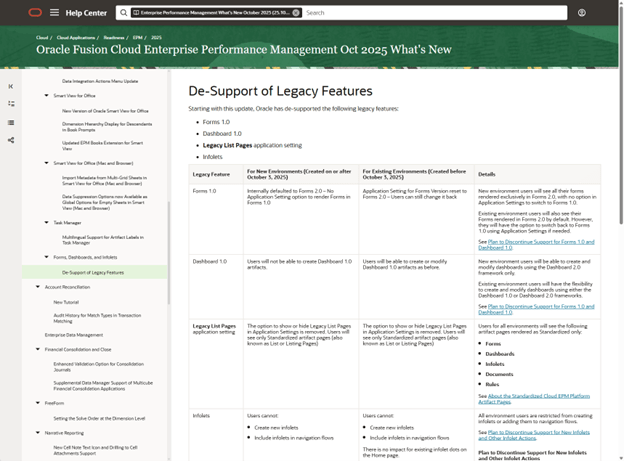Open Enterprise Data Management topic
Viewport: 624px width, 461px height.
73,335
